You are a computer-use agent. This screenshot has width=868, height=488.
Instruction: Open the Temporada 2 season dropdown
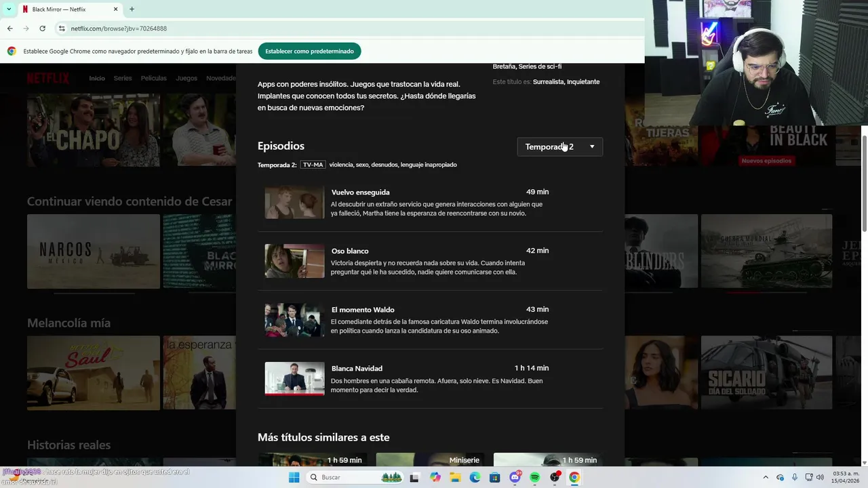tap(559, 146)
